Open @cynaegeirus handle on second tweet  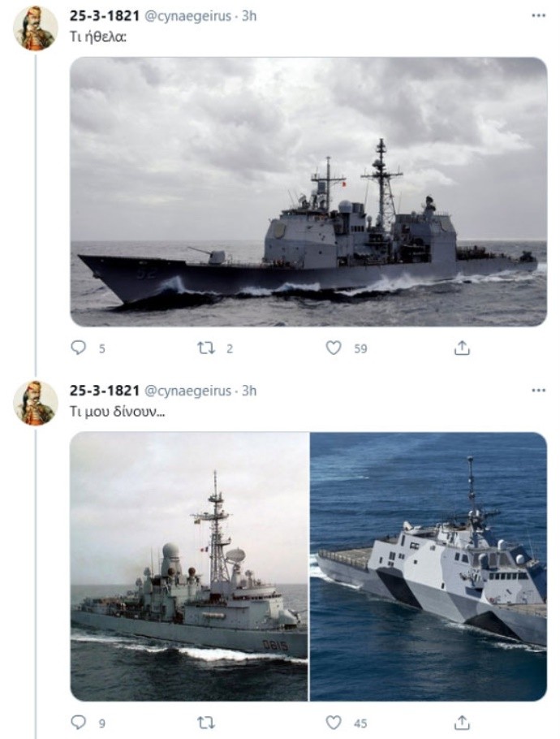(x=187, y=391)
